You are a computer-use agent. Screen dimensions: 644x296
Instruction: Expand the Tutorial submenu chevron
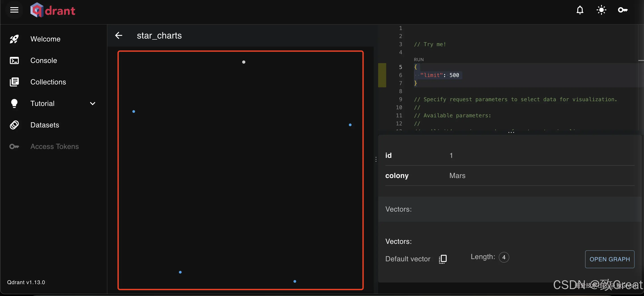click(92, 104)
